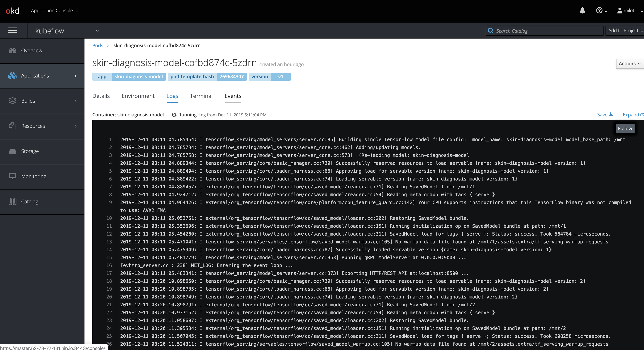Click the Follow button on the log

click(x=625, y=128)
